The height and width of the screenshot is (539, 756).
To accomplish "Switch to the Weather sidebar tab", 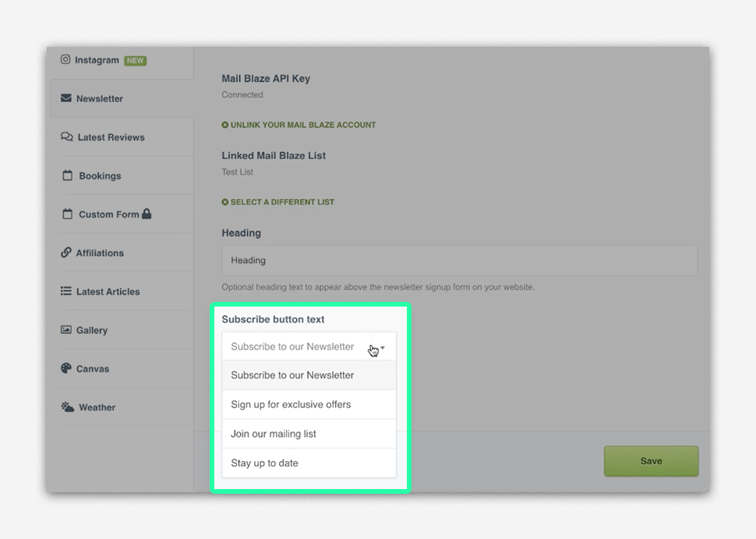I will tap(97, 407).
